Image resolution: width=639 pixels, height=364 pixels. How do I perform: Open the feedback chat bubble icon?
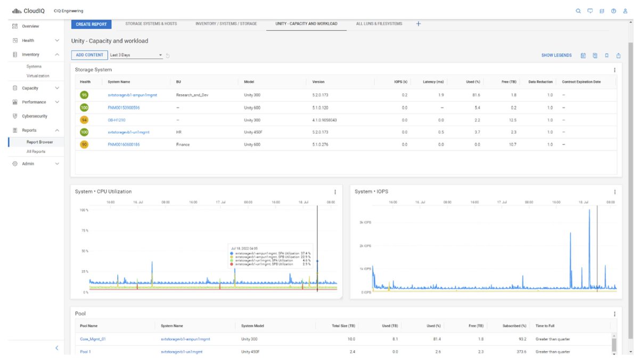pyautogui.click(x=590, y=11)
